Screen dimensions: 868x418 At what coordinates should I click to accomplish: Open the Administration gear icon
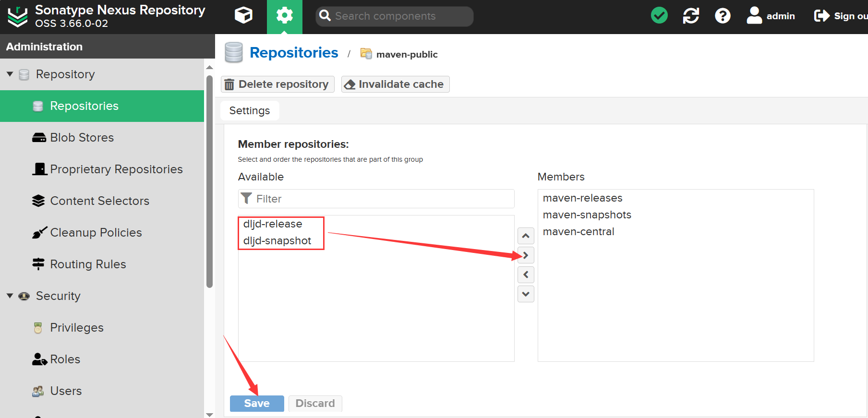click(284, 16)
